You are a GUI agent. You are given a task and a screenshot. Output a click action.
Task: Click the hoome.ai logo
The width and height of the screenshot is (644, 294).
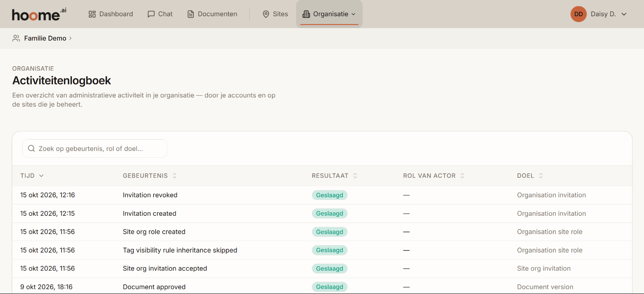tap(39, 14)
